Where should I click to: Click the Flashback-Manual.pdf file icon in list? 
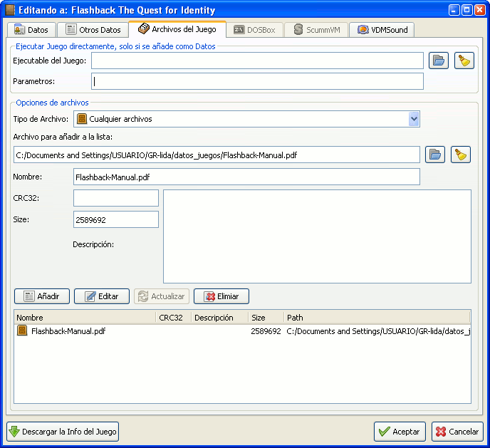[x=22, y=330]
